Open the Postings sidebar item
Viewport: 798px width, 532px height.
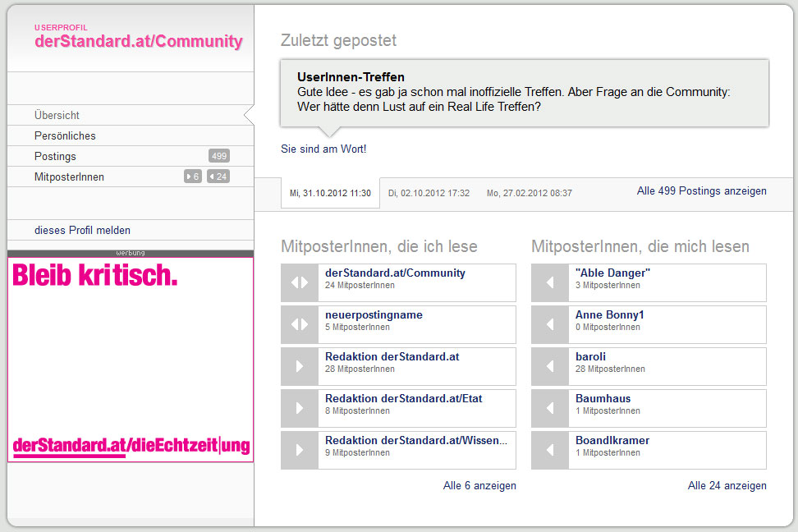tap(131, 156)
